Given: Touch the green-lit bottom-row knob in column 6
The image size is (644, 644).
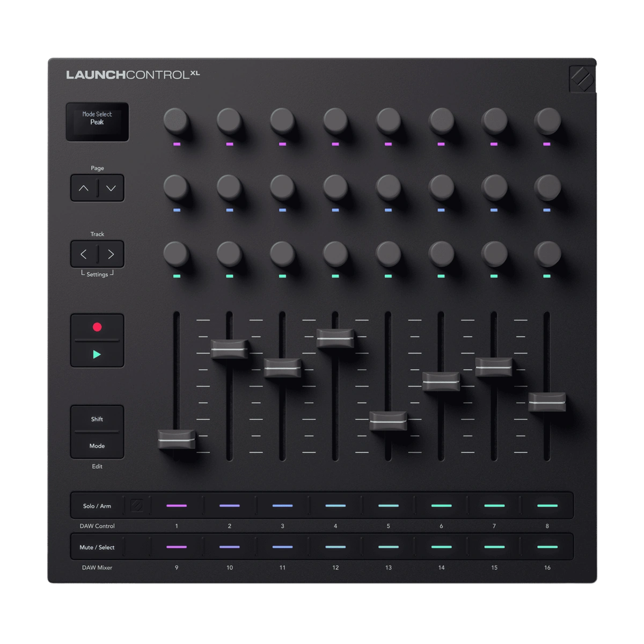Looking at the screenshot, I should (441, 253).
